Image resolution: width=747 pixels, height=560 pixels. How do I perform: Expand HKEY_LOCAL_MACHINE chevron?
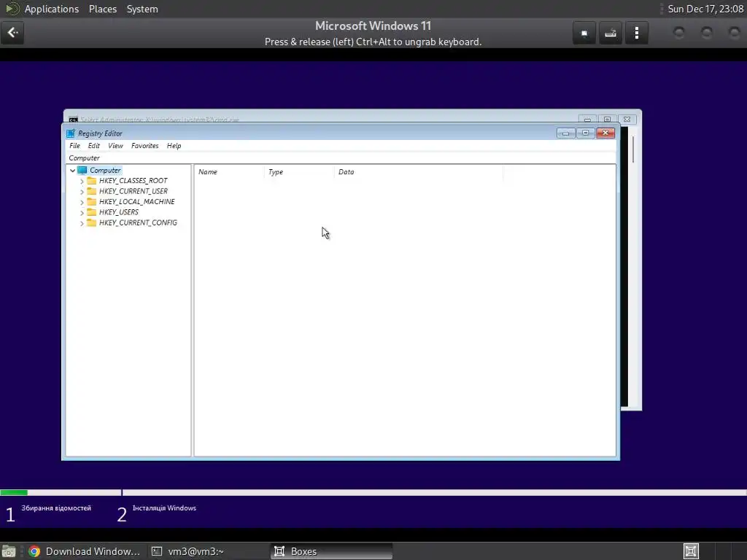click(82, 203)
